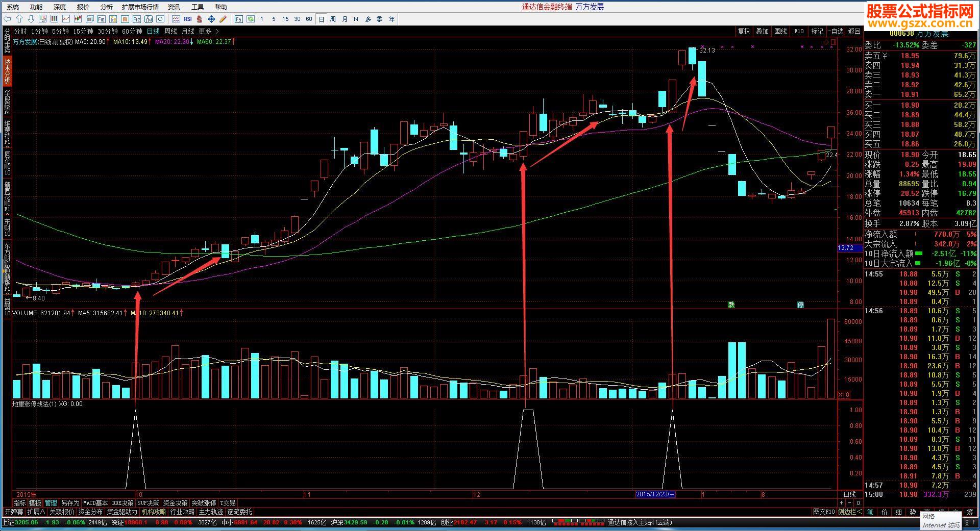Click the 返回 back button
This screenshot has width=980, height=531.
[854, 31]
